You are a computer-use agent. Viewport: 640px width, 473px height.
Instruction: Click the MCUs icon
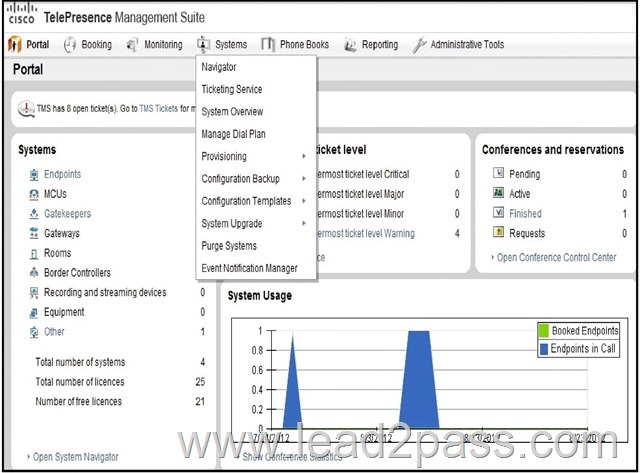point(34,194)
